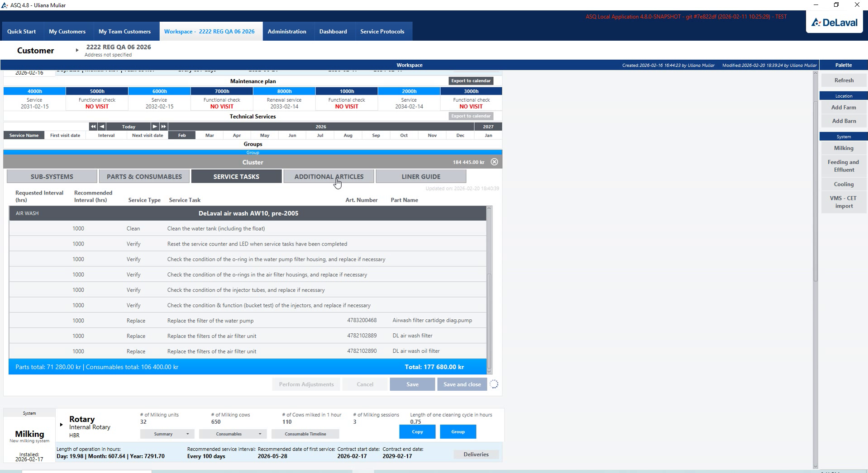
Task: Jump forward with double-right arrows
Action: point(163,127)
